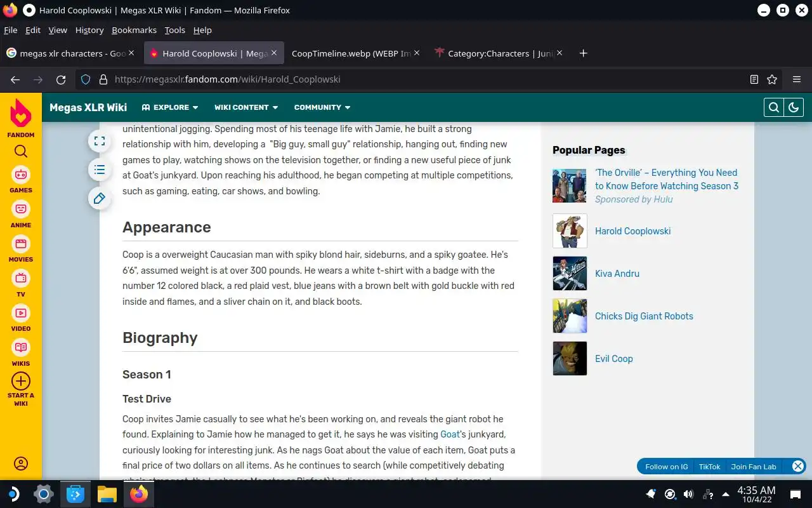Click the Megas XLR Wiki title
The width and height of the screenshot is (812, 508).
click(x=88, y=107)
